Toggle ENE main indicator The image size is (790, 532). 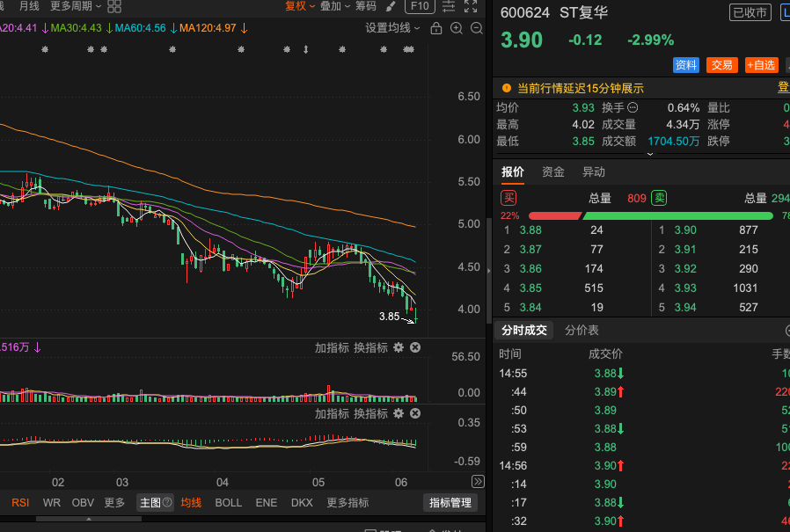point(266,503)
